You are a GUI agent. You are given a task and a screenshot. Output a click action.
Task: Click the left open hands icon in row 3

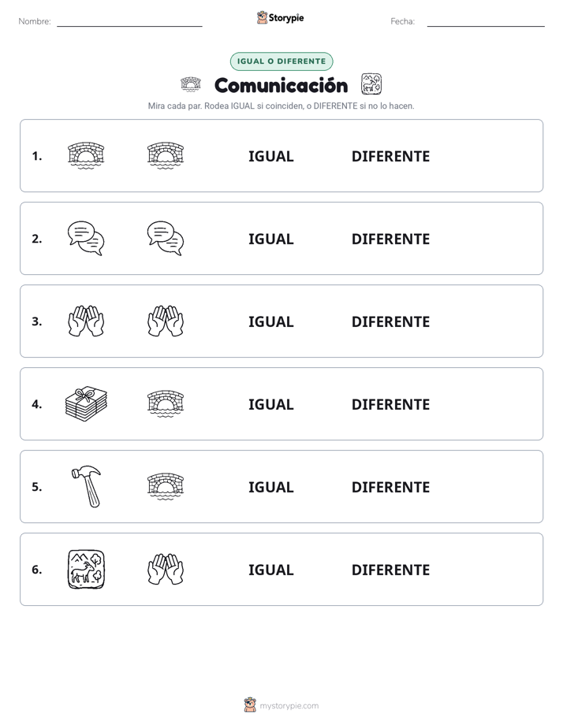[86, 321]
